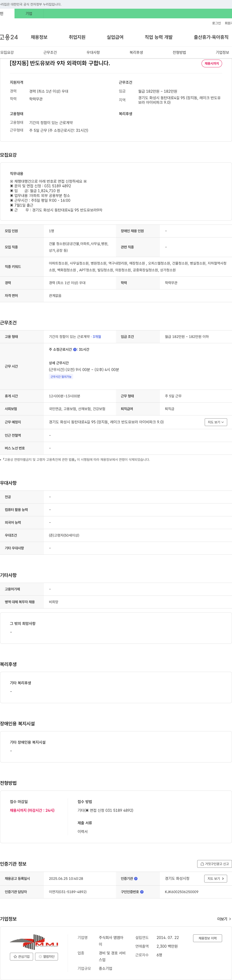Jump to 전형방법 section tab
The image size is (232, 980).
pyautogui.click(x=179, y=53)
